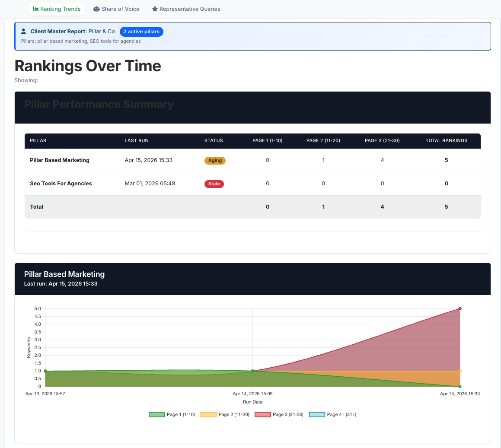Click Page 2 value 1 for Pillar Based Marketing
The height and width of the screenshot is (448, 501).
point(323,160)
